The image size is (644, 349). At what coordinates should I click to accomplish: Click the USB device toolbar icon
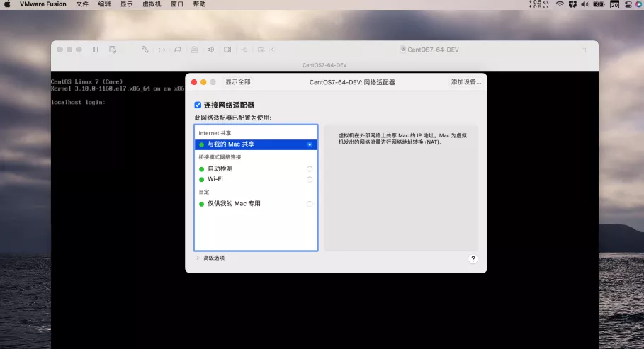point(244,50)
